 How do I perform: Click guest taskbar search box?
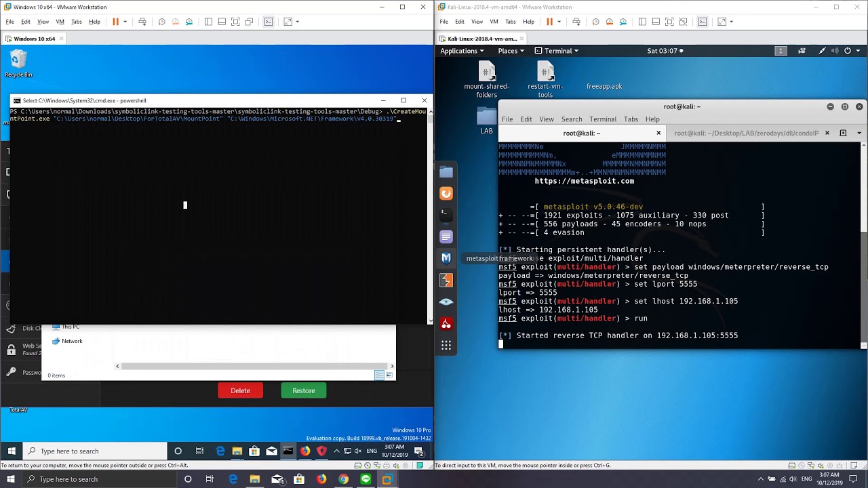95,451
